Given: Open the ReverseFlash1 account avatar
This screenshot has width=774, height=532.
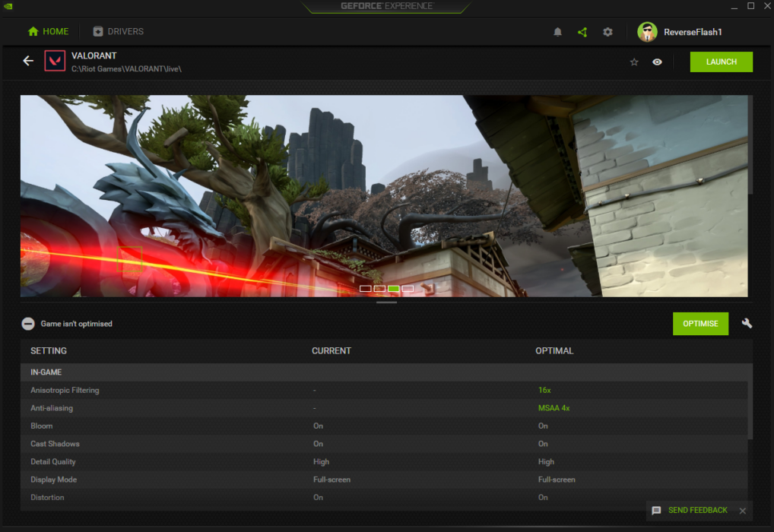Looking at the screenshot, I should 647,32.
